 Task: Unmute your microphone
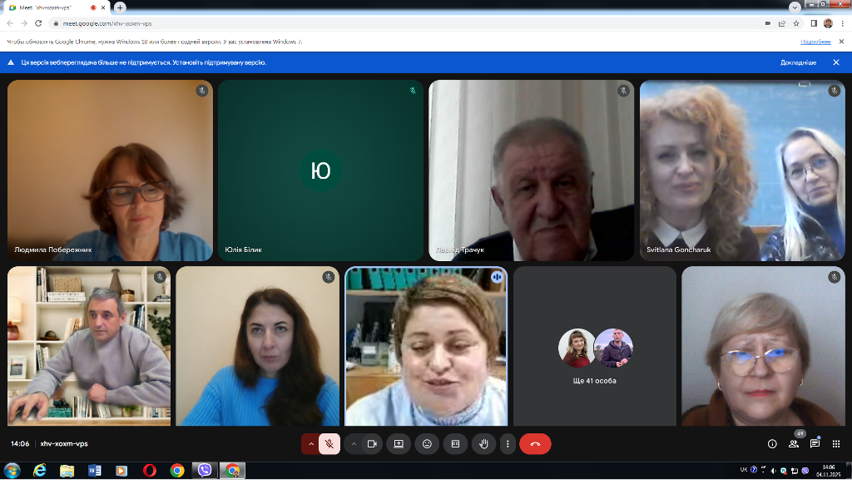[x=329, y=444]
